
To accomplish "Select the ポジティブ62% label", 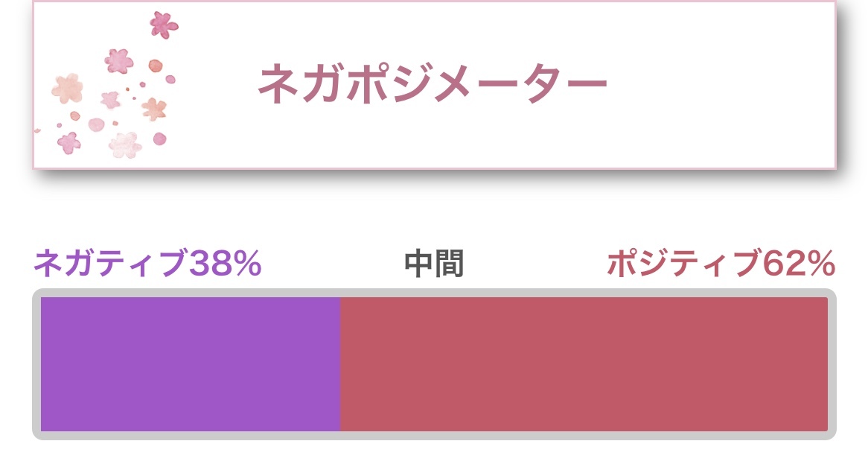I will [x=721, y=264].
